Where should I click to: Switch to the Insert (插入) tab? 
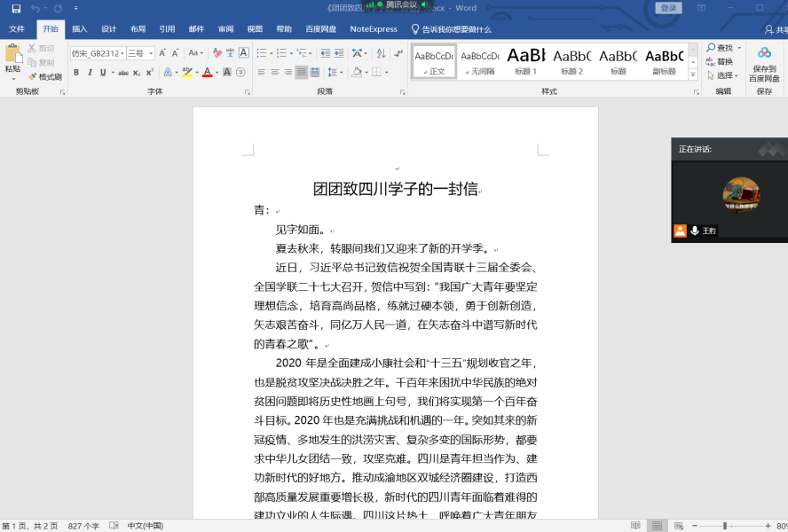click(79, 29)
